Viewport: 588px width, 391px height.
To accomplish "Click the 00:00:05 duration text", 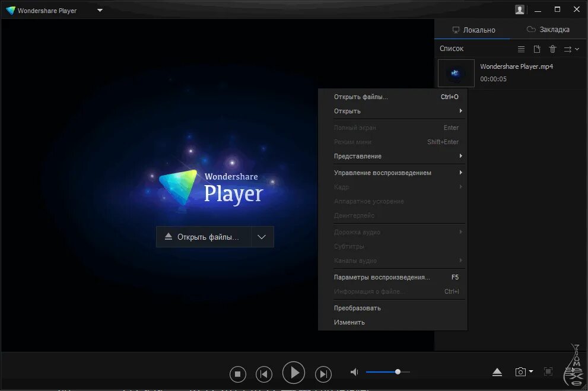I will tap(493, 79).
